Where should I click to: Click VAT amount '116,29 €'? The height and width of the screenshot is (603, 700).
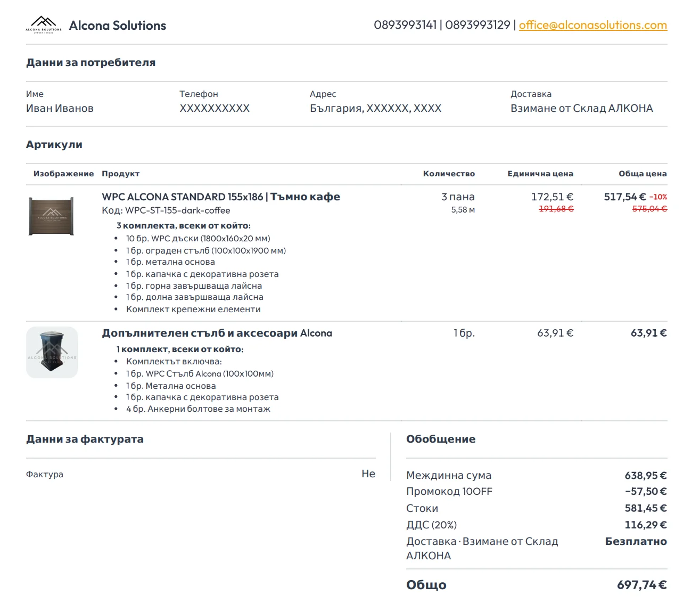click(x=646, y=525)
